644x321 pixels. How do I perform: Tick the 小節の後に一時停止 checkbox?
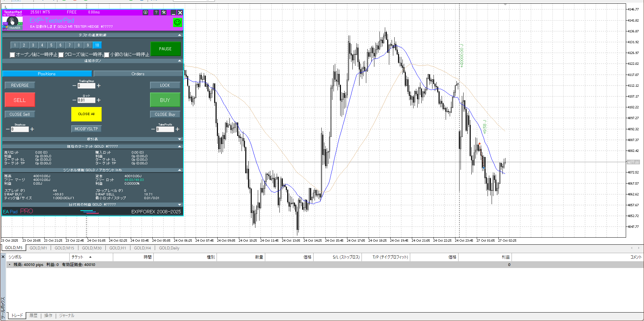(107, 55)
